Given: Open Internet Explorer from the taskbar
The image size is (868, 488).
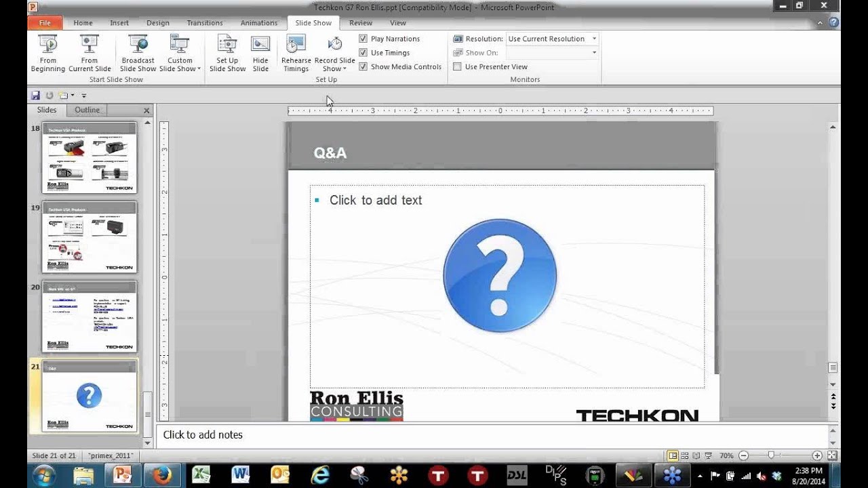Looking at the screenshot, I should point(319,474).
